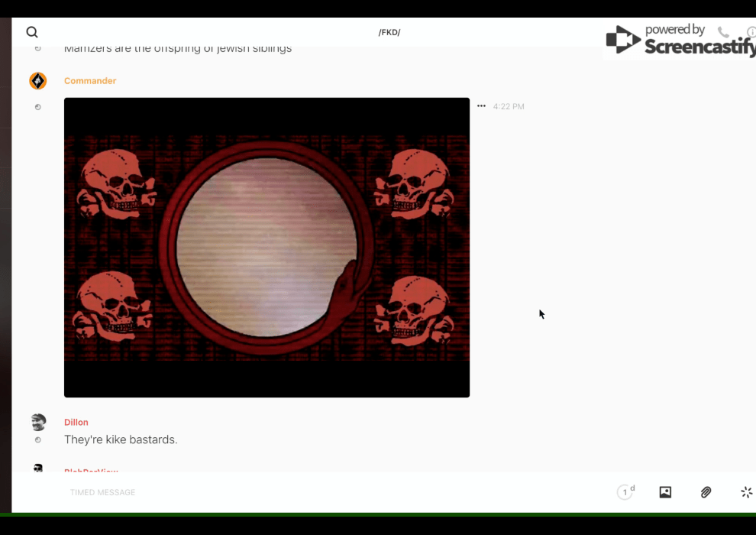This screenshot has width=756, height=535.
Task: Open the three-dot menu beside the image
Action: (481, 106)
